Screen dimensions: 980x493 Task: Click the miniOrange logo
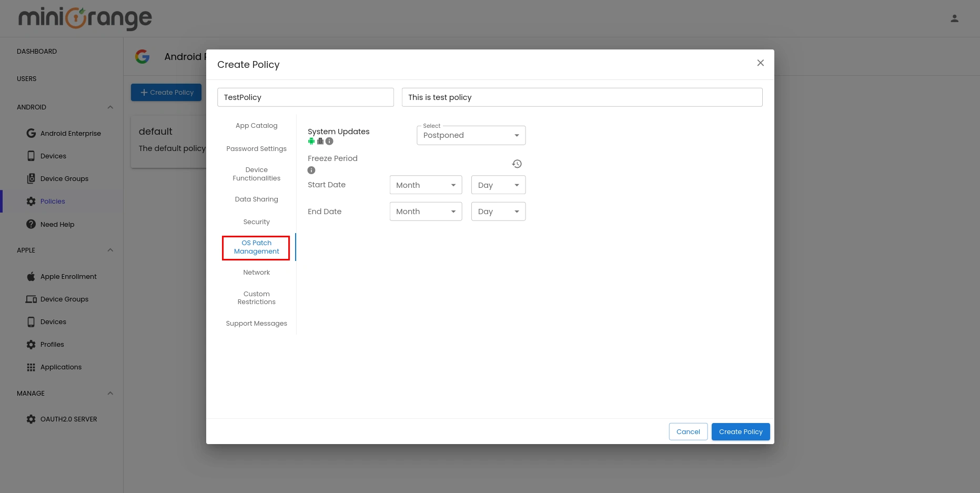tap(84, 18)
